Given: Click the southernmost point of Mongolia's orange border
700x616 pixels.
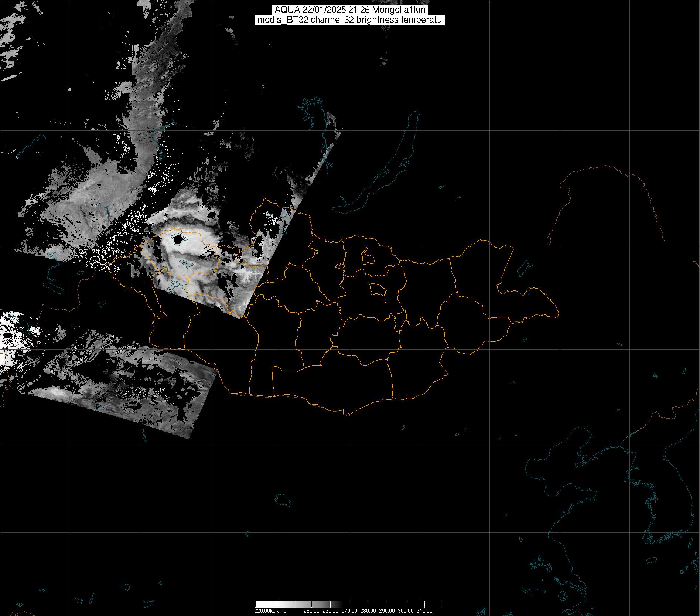Looking at the screenshot, I should [x=347, y=415].
